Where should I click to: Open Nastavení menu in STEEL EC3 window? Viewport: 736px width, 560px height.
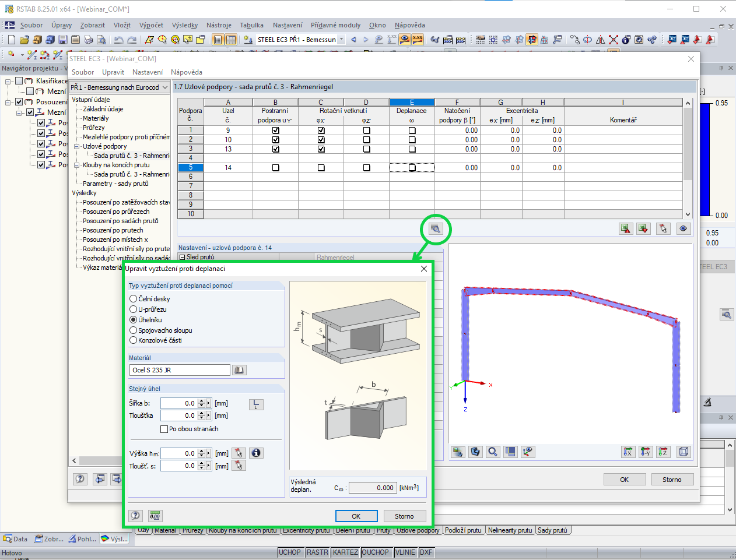click(x=148, y=72)
